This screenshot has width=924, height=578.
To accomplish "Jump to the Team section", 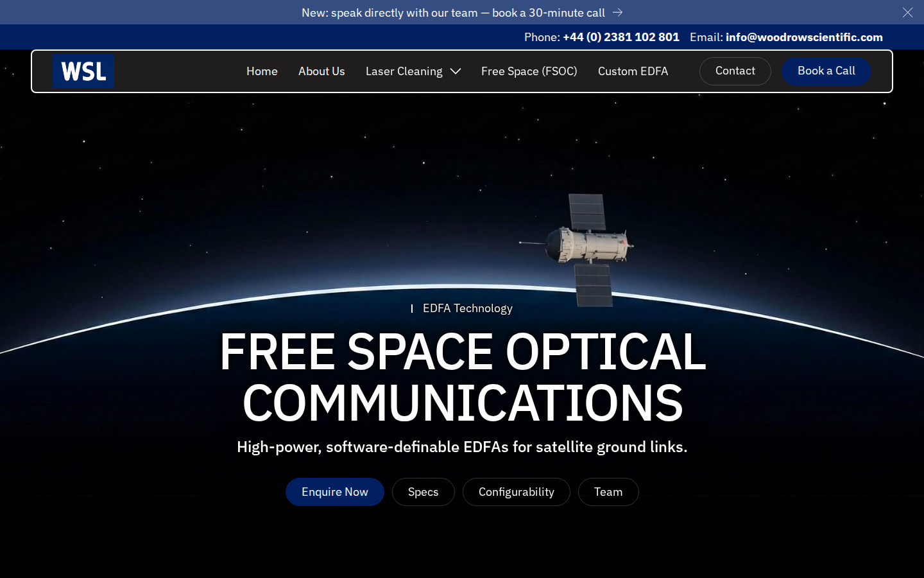I will tap(608, 492).
